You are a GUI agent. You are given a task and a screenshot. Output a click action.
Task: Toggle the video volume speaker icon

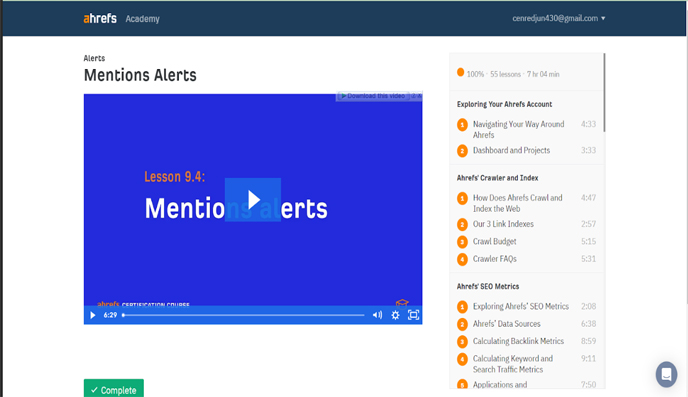pyautogui.click(x=377, y=315)
